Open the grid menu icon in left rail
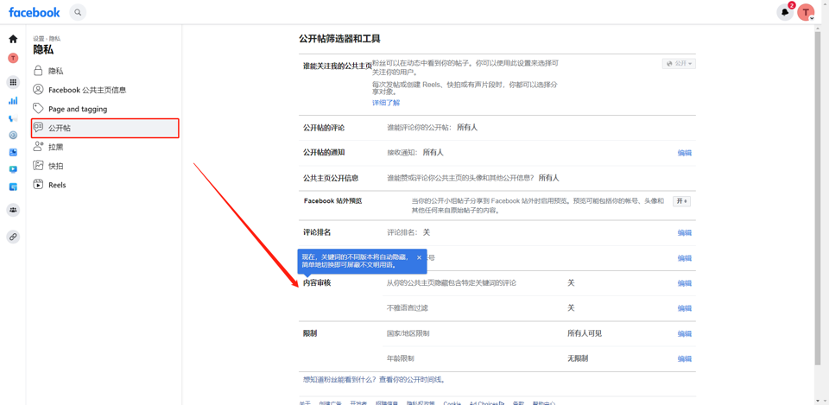 tap(13, 82)
